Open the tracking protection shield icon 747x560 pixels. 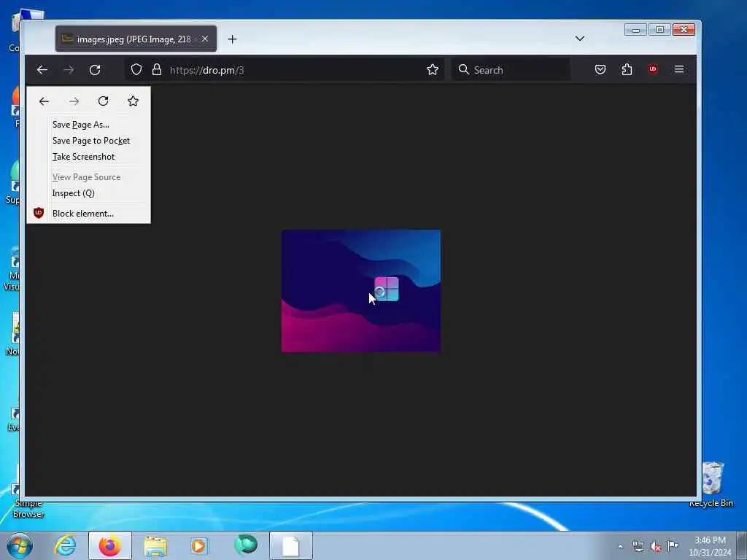tap(136, 69)
